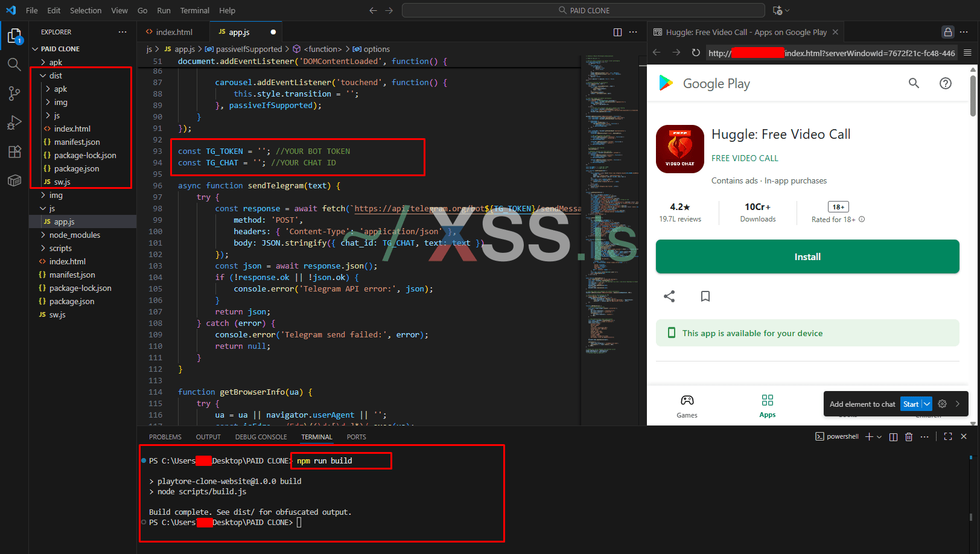980x554 pixels.
Task: Toggle the wishlist bookmark for Huggle
Action: 705,296
